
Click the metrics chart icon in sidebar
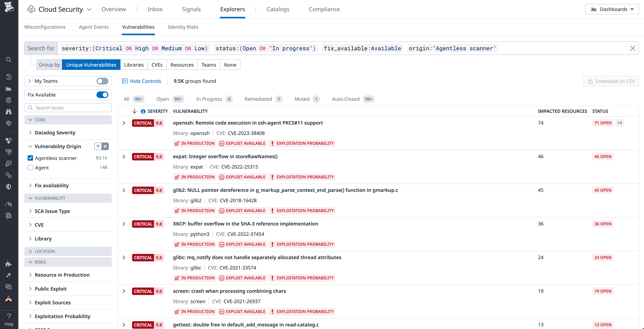9,88
